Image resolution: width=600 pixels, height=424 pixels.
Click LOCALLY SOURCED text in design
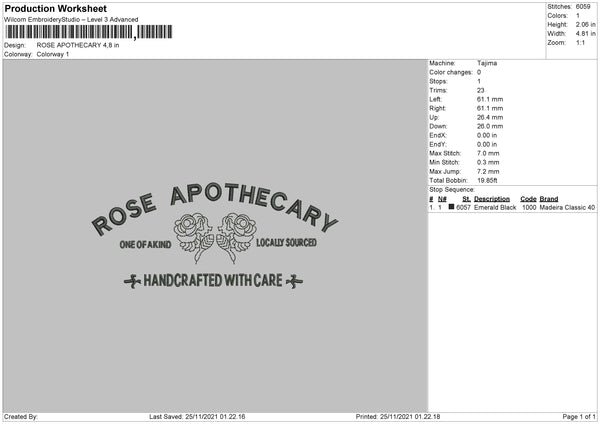[286, 243]
